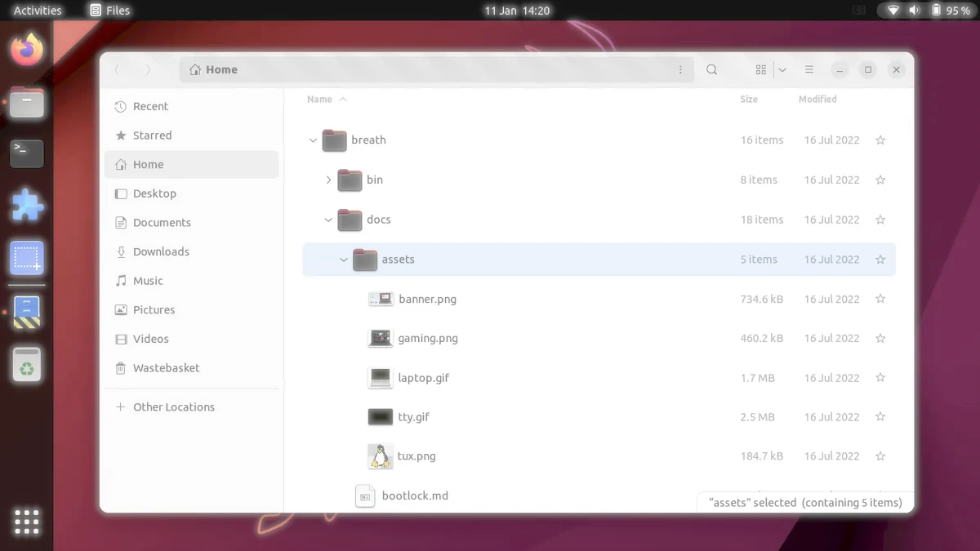980x551 pixels.
Task: Click the bootlock.md file name
Action: pos(415,496)
